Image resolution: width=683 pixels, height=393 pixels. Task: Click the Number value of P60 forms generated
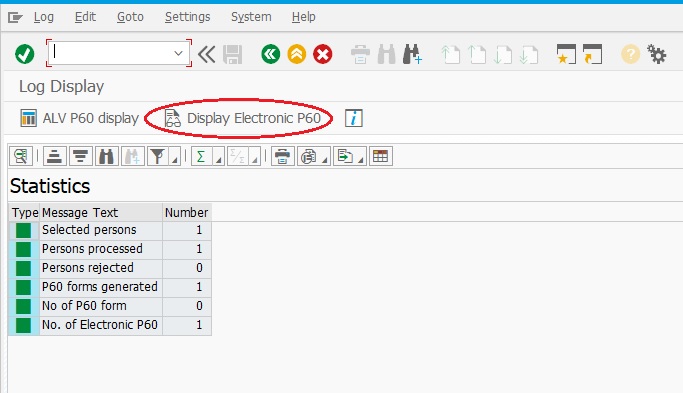coord(187,287)
